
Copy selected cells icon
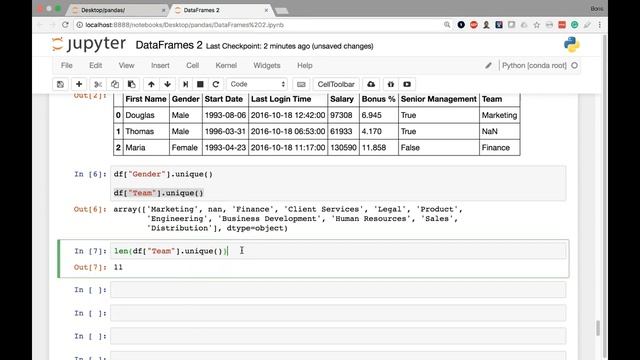[115, 84]
